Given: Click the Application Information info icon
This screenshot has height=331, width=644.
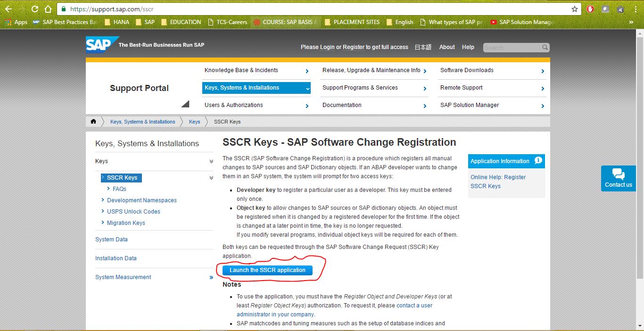Looking at the screenshot, I should point(538,161).
